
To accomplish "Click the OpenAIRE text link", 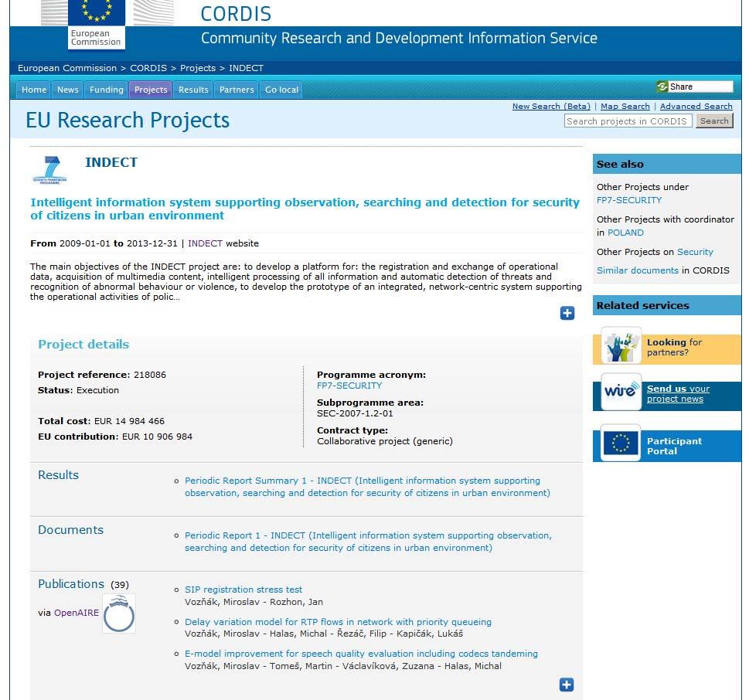I will tap(77, 613).
